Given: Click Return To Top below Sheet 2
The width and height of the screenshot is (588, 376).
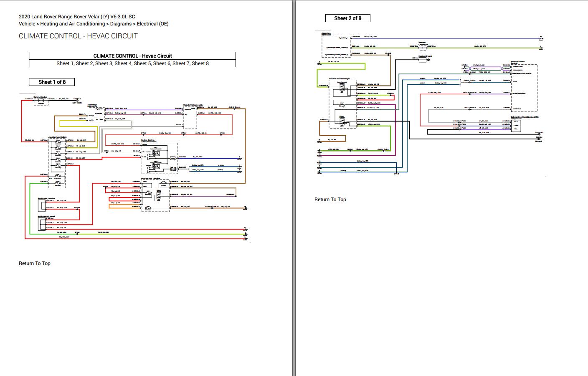Looking at the screenshot, I should click(330, 199).
